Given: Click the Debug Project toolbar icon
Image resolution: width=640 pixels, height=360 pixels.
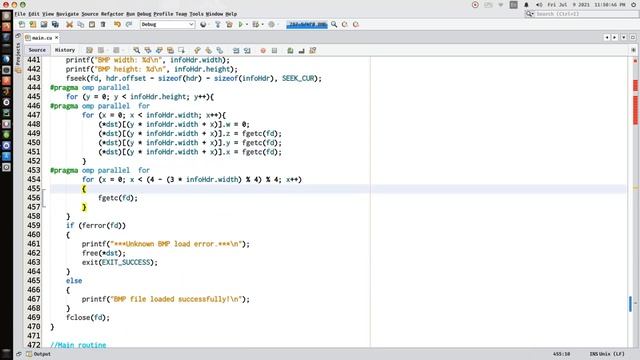Looking at the screenshot, I should (x=256, y=24).
